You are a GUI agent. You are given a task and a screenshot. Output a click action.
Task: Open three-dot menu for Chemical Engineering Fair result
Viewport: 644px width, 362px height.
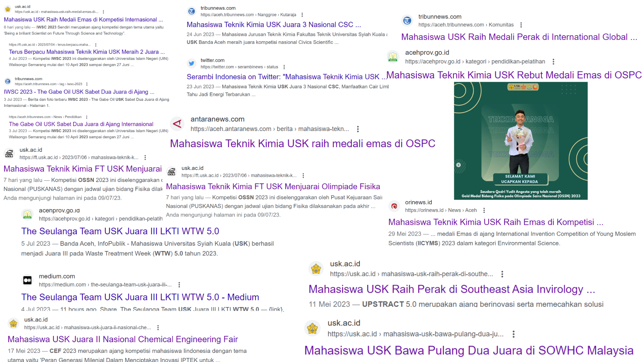click(x=158, y=327)
